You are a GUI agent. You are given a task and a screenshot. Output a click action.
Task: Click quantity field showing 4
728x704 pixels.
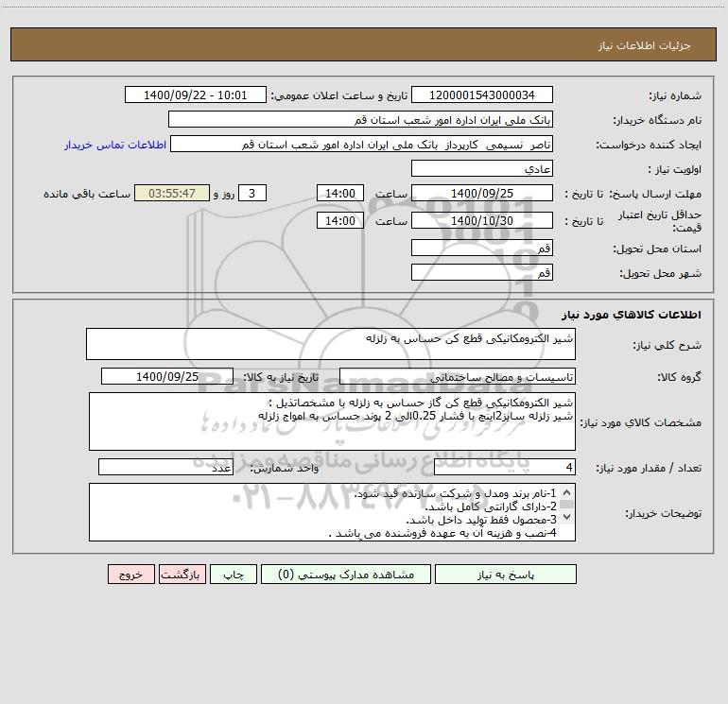pyautogui.click(x=505, y=467)
